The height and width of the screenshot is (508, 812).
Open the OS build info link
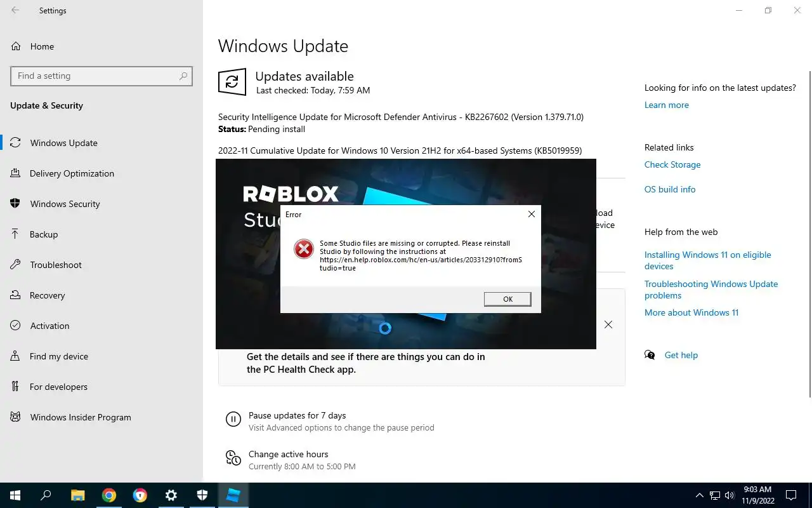[x=670, y=189]
